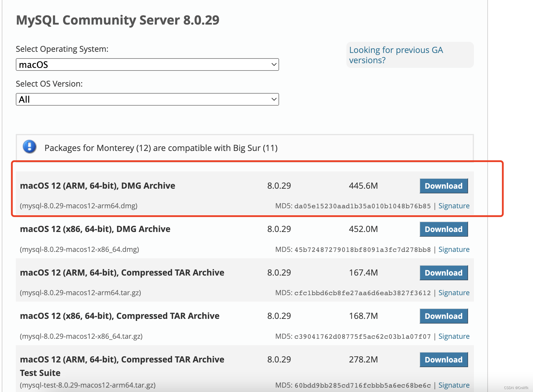Click the Monterey compatible with Big Sur notice text
The width and height of the screenshot is (533, 392).
[161, 148]
